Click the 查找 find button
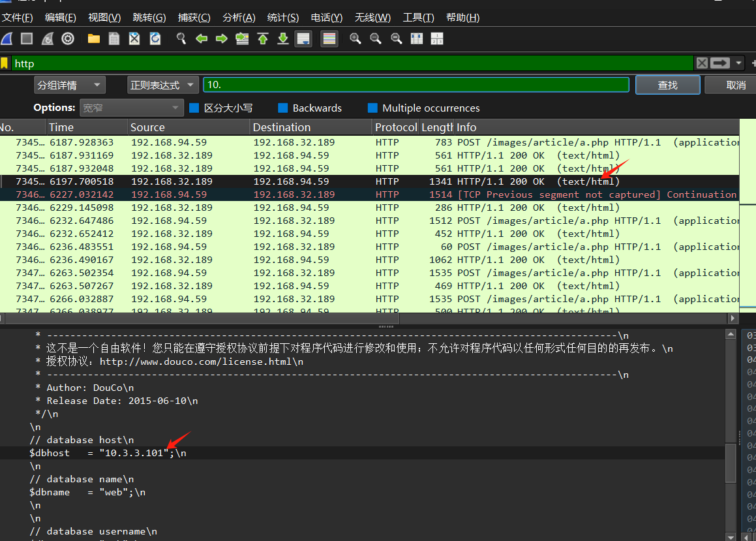Image resolution: width=756 pixels, height=541 pixels. [x=667, y=85]
